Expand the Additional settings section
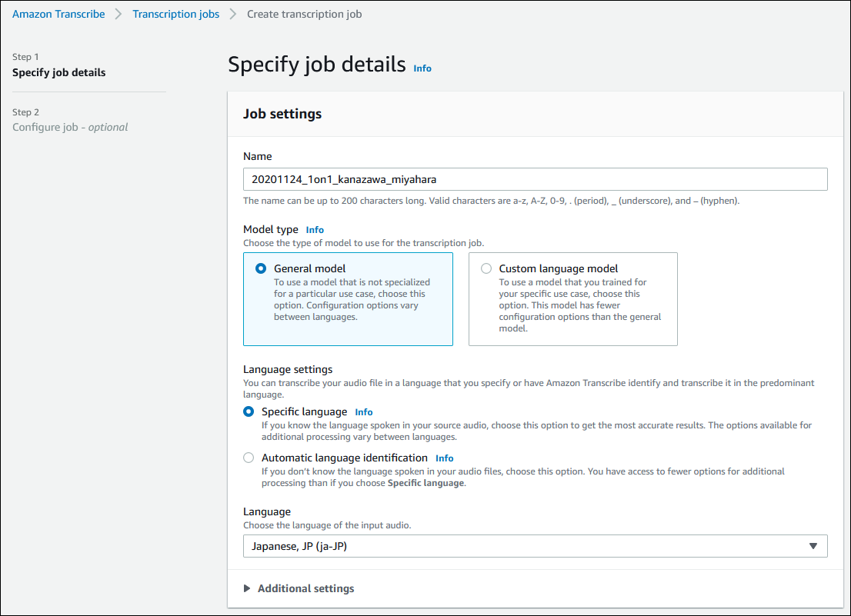The width and height of the screenshot is (851, 616). pos(299,588)
